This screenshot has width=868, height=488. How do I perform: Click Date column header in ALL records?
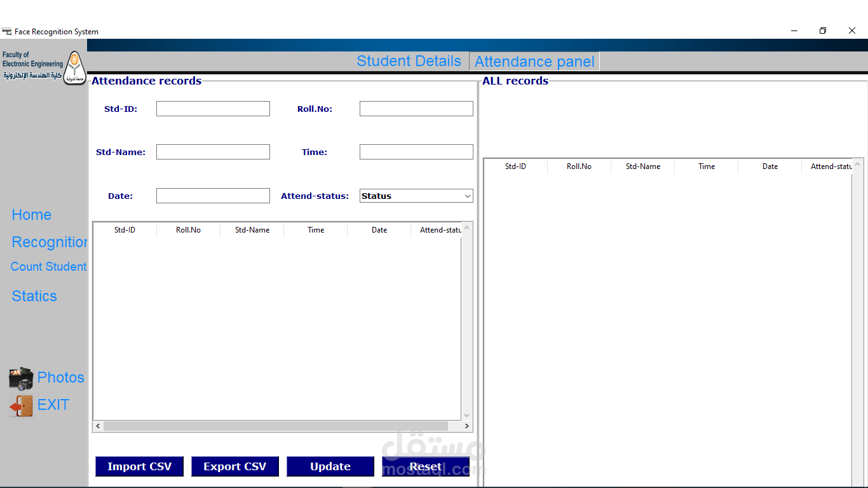[x=770, y=166]
